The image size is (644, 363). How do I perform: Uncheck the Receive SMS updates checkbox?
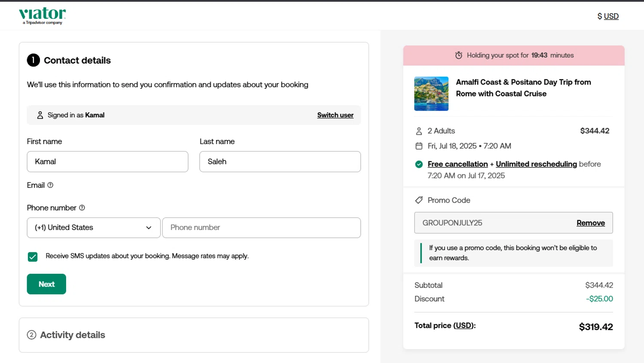click(x=33, y=257)
